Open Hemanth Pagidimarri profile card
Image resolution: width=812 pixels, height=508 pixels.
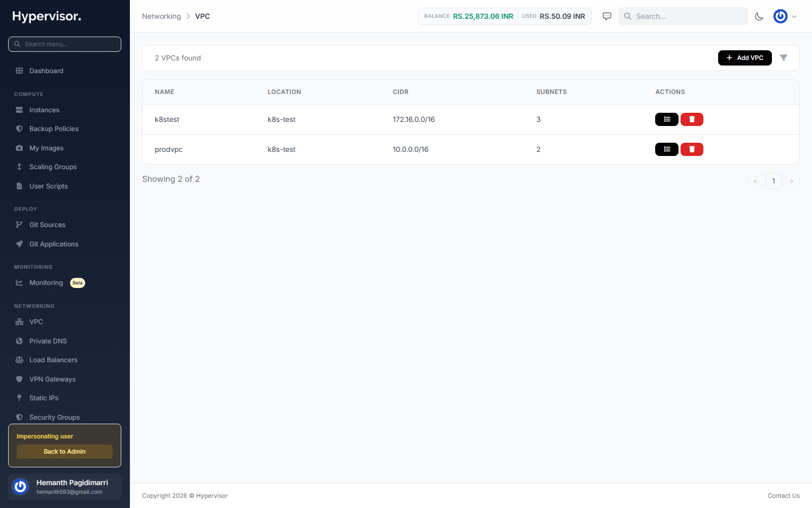(x=64, y=487)
